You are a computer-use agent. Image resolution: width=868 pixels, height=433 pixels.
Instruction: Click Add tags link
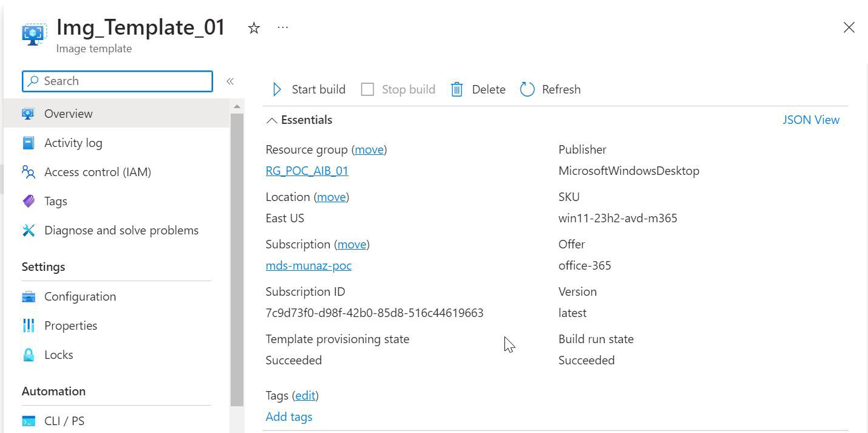tap(289, 417)
